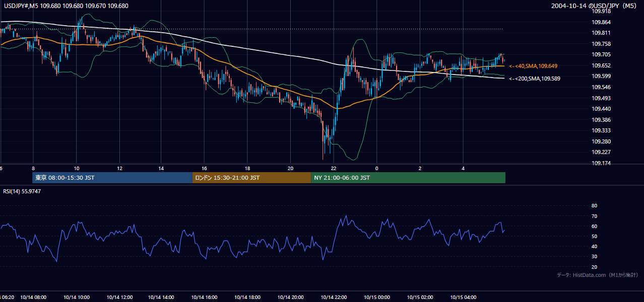Click price axis label 109.652
The height and width of the screenshot is (302, 644).
tap(601, 65)
